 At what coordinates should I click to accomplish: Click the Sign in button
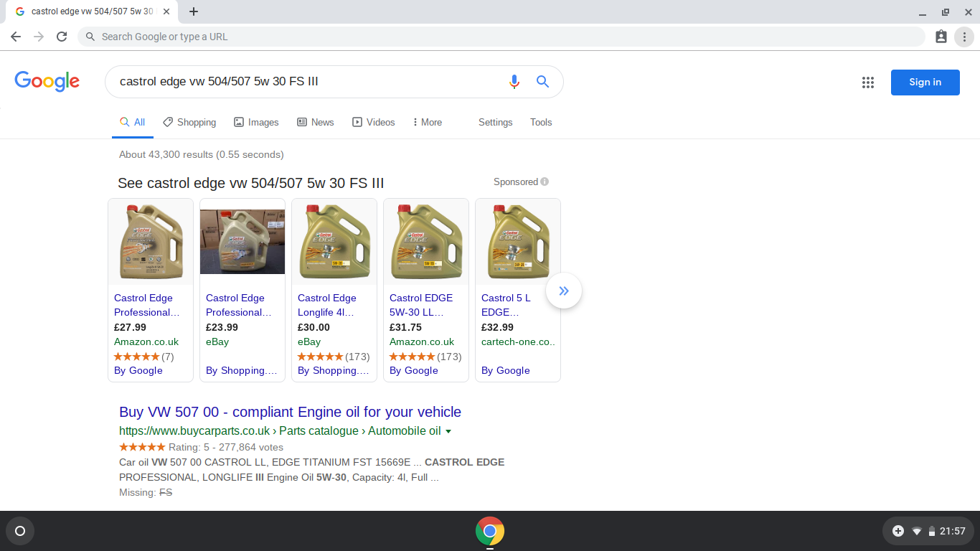[925, 82]
